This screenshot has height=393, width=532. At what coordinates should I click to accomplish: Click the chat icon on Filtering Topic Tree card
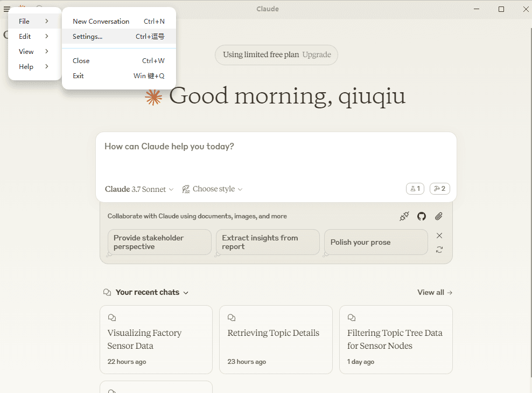pyautogui.click(x=352, y=318)
